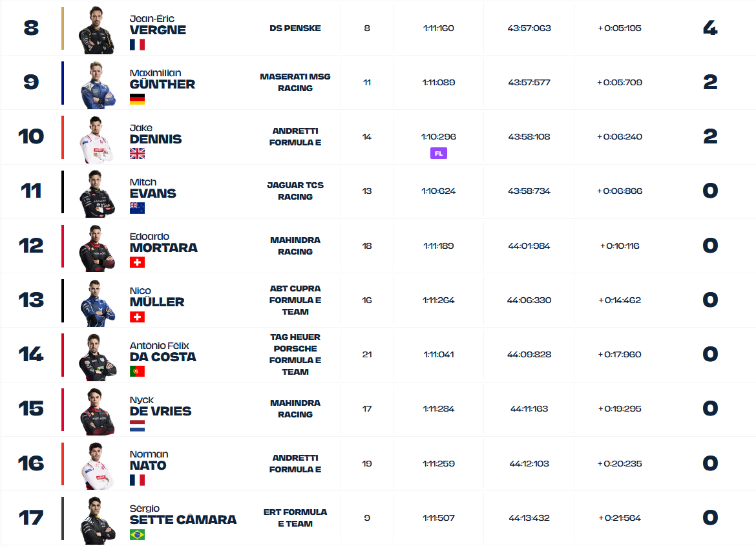The width and height of the screenshot is (756, 546).
Task: Click the New Zealand flag under Evans
Action: coord(137,208)
